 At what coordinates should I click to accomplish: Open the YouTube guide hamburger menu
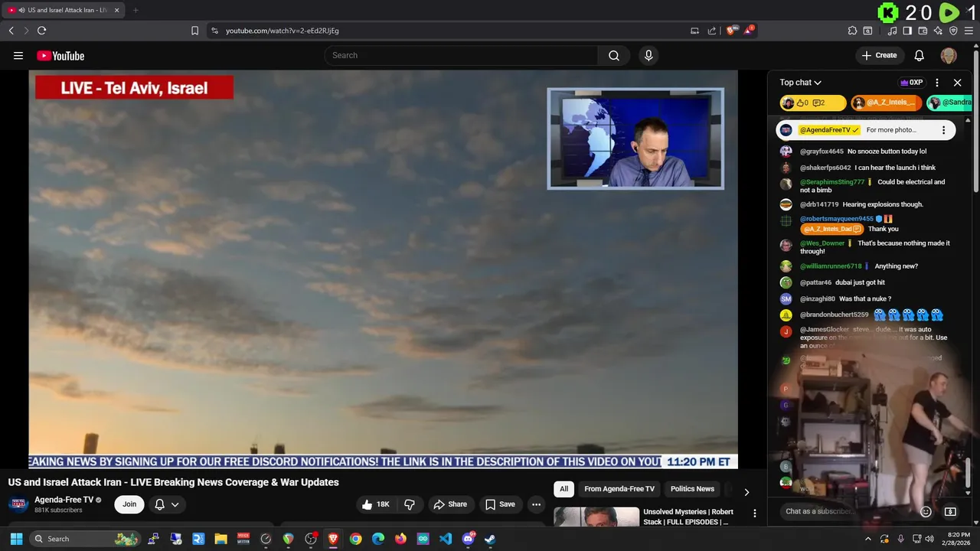(x=18, y=55)
